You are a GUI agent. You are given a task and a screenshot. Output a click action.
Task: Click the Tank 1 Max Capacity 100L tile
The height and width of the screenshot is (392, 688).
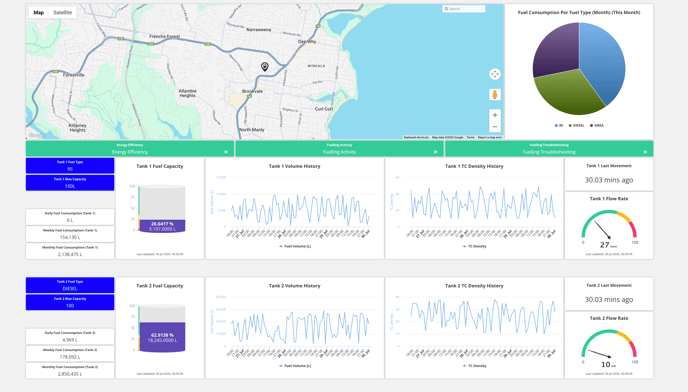click(70, 183)
